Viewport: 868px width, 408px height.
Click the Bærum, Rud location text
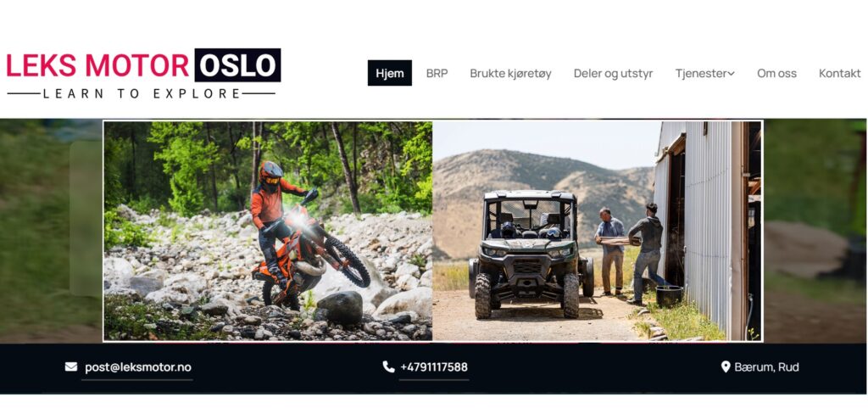click(766, 367)
